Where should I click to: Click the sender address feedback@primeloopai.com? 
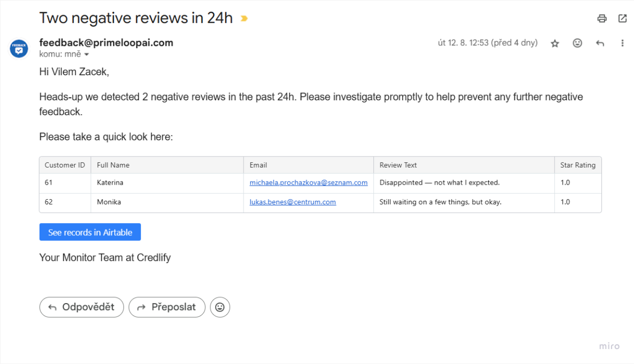(x=106, y=43)
